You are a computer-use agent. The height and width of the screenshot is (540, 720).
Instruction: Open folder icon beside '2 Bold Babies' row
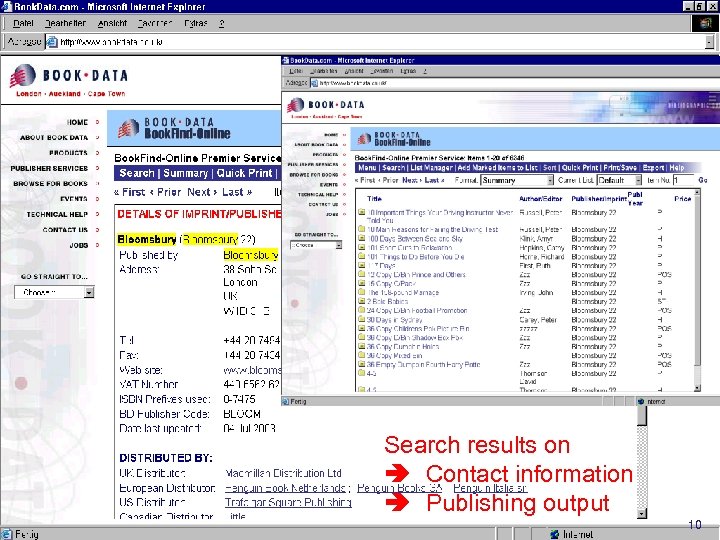[361, 301]
